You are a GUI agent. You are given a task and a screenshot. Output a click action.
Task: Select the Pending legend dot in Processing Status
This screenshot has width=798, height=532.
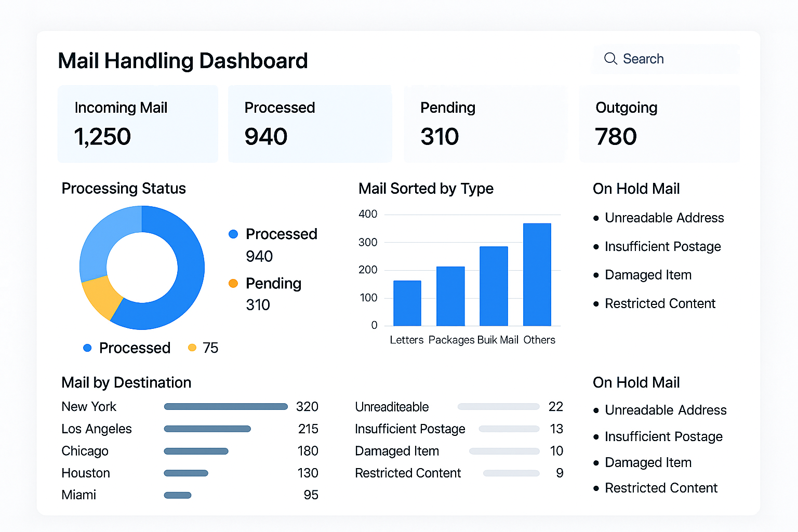coord(233,284)
